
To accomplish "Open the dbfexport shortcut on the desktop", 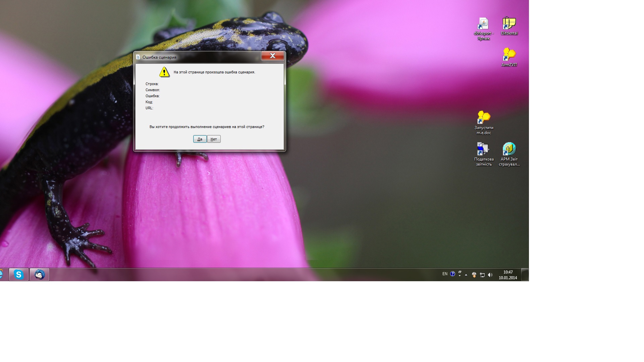I will click(483, 24).
